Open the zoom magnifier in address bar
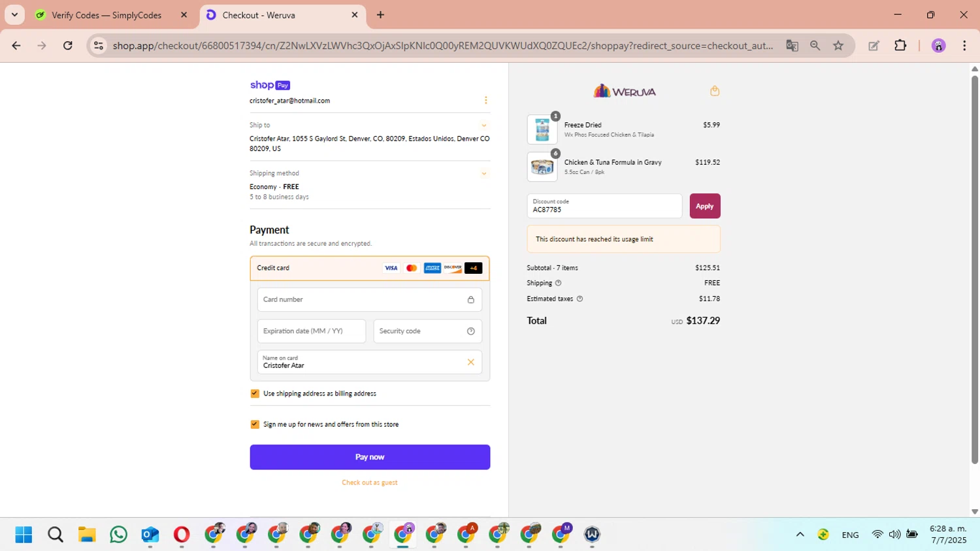 (815, 45)
